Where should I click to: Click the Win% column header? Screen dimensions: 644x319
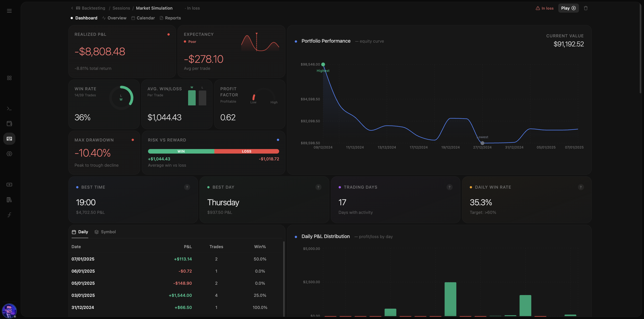click(x=260, y=247)
